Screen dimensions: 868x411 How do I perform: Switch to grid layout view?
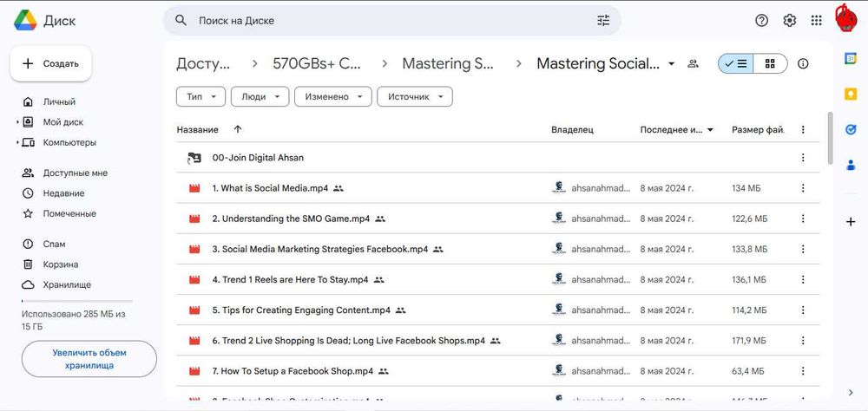pos(770,63)
